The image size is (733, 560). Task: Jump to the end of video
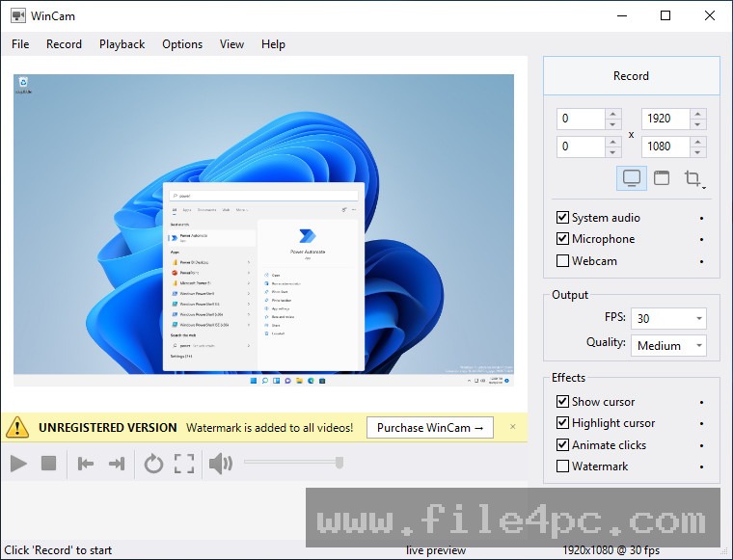click(117, 464)
